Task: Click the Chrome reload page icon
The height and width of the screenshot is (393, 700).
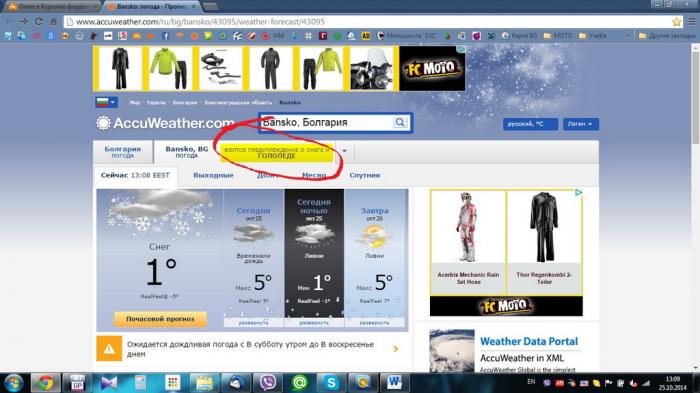Action: point(39,21)
